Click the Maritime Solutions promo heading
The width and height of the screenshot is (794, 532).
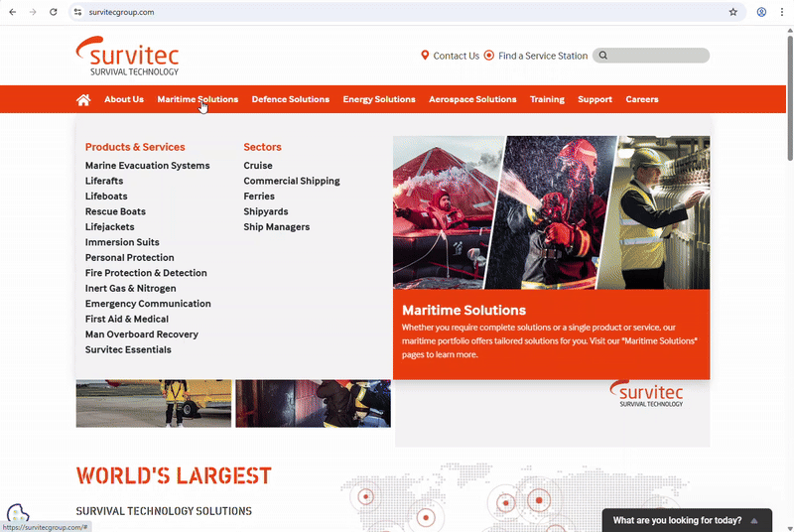pos(463,311)
